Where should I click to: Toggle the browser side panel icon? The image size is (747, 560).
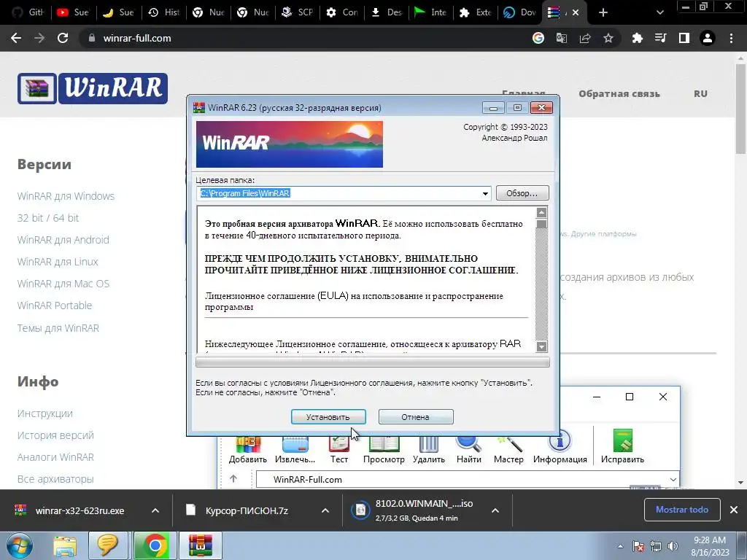[x=684, y=38]
